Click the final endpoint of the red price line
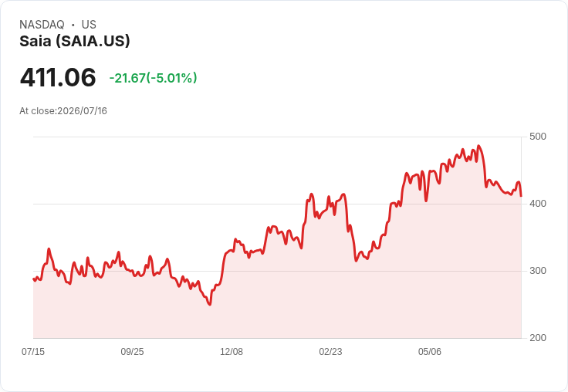This screenshot has height=392, width=568. pos(521,196)
